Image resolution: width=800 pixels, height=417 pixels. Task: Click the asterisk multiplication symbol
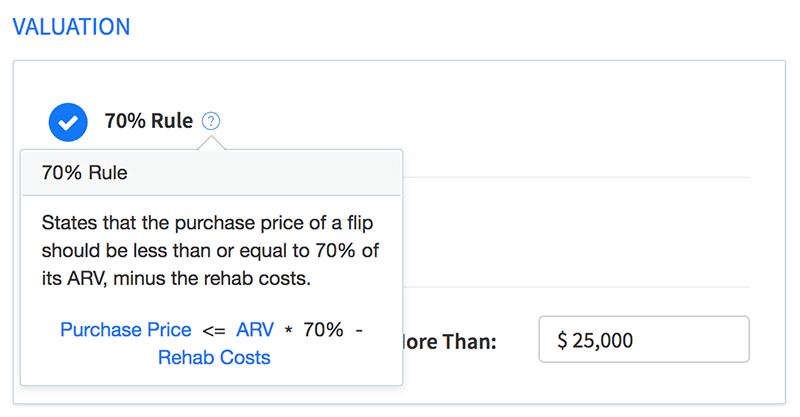(x=288, y=330)
